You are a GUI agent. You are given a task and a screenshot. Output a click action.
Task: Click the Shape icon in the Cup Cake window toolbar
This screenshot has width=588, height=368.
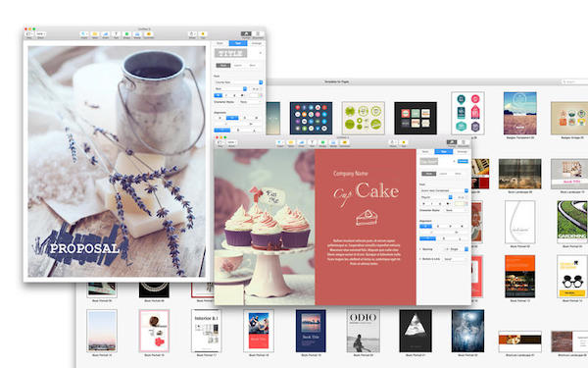click(322, 142)
